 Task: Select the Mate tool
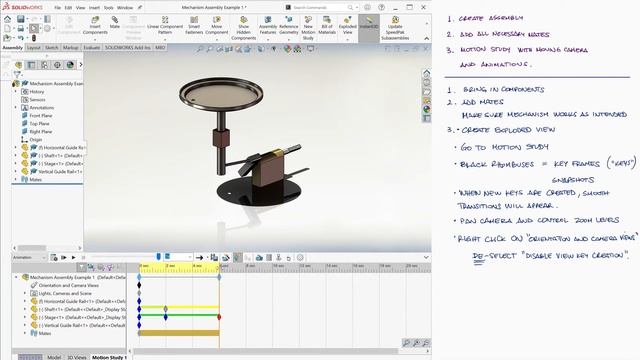[x=115, y=22]
